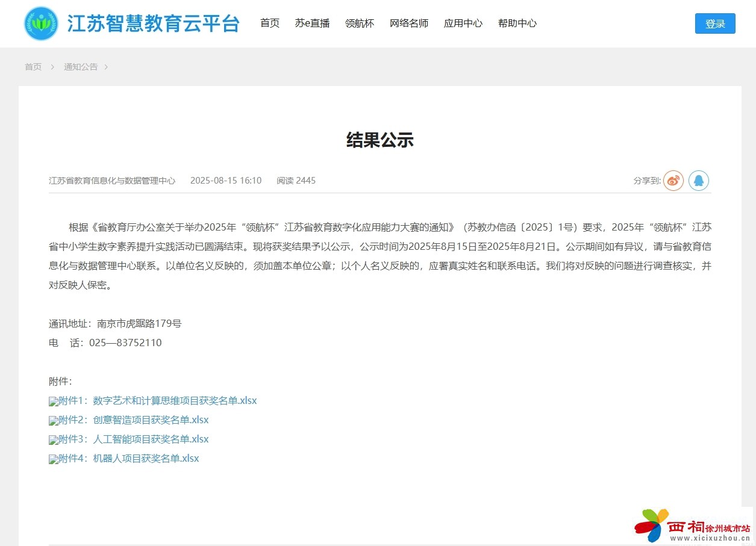This screenshot has height=546, width=756.
Task: Click the file icon before 附件3
Action: (x=52, y=439)
